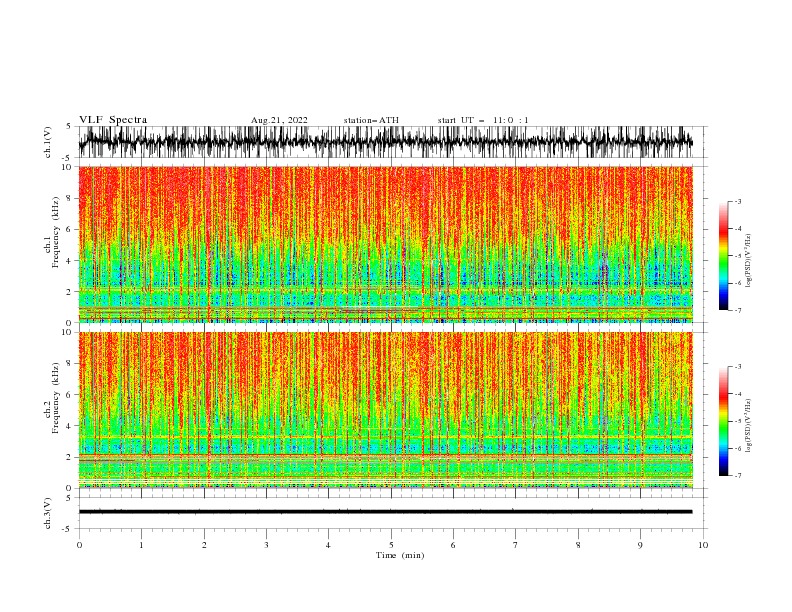The image size is (792, 612).
Task: Click the 'Time (min)' axis label
Action: [400, 555]
